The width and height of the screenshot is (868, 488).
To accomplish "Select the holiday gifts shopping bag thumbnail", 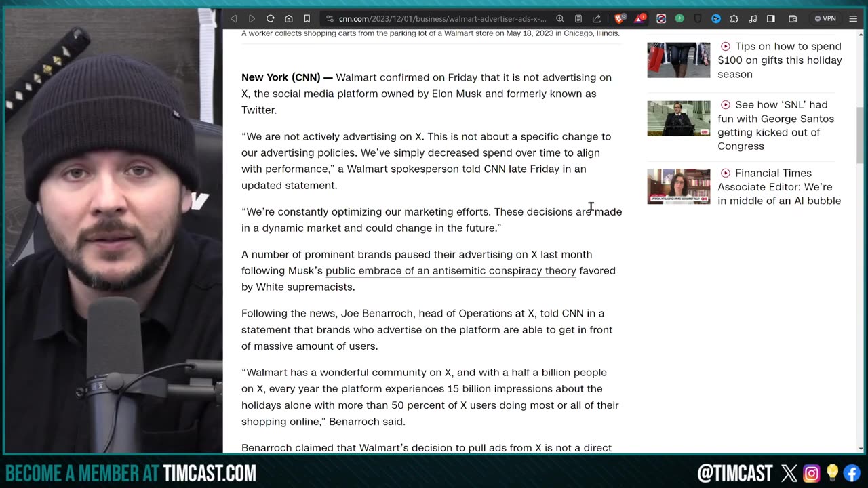I will click(x=679, y=60).
